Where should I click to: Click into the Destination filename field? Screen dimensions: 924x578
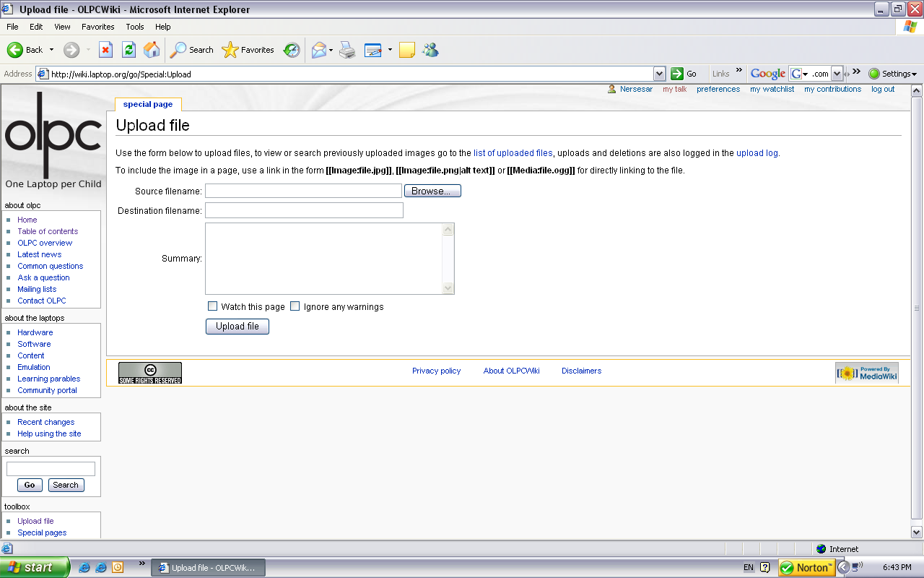(x=304, y=210)
